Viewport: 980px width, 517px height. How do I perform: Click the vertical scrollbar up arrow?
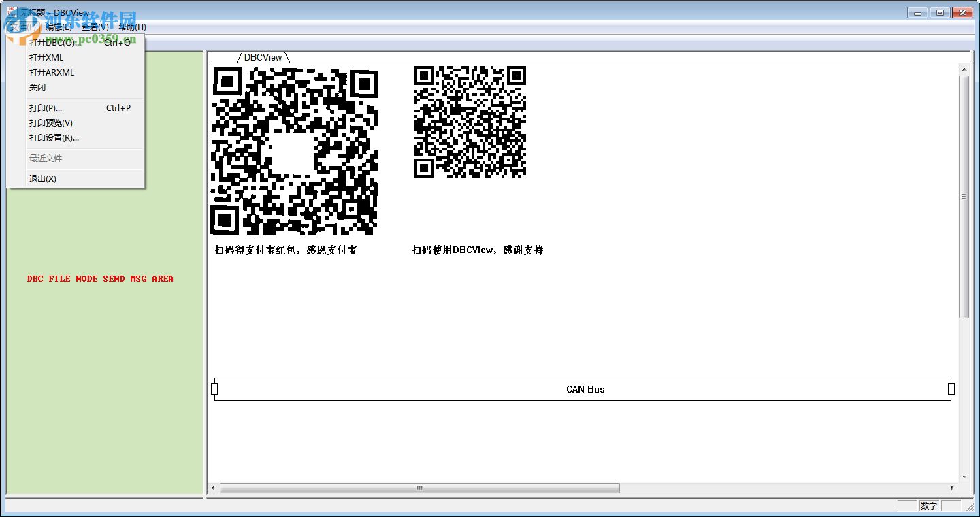click(x=964, y=68)
